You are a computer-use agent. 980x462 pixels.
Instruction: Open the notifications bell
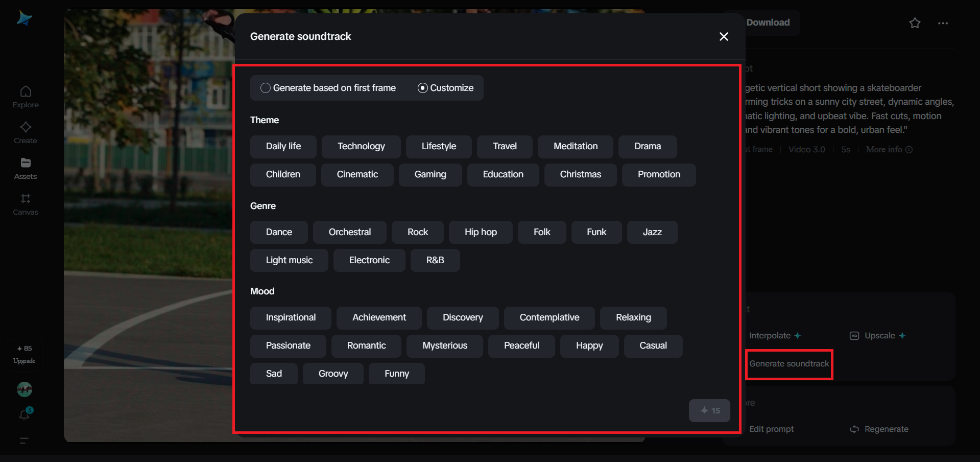pos(25,415)
